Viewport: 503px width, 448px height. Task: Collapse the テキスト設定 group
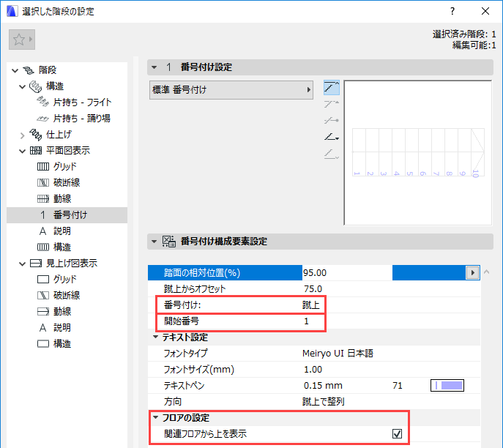[155, 337]
